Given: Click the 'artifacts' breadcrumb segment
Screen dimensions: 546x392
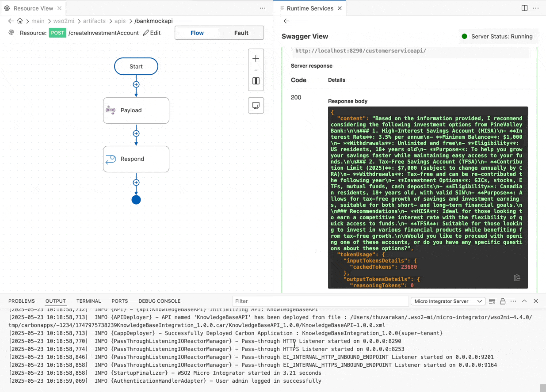Looking at the screenshot, I should pos(94,21).
